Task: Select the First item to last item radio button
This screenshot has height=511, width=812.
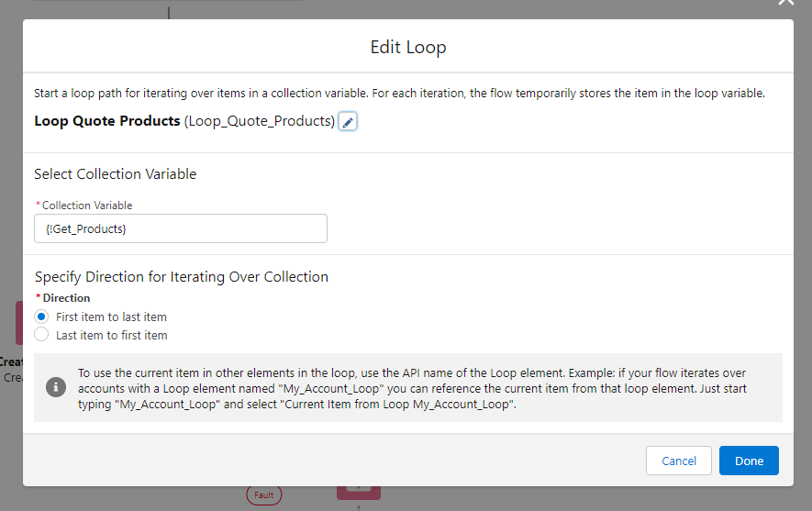Action: [x=41, y=317]
